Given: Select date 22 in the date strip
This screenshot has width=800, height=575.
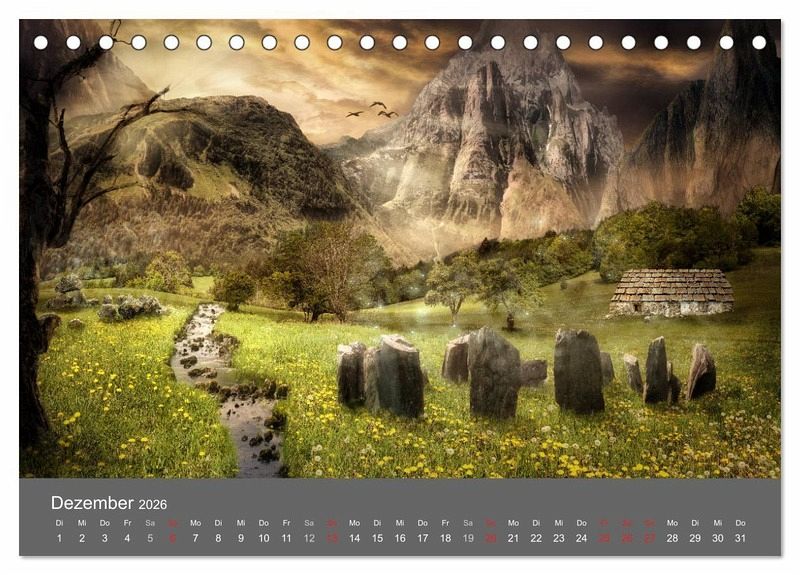Looking at the screenshot, I should pos(536,538).
